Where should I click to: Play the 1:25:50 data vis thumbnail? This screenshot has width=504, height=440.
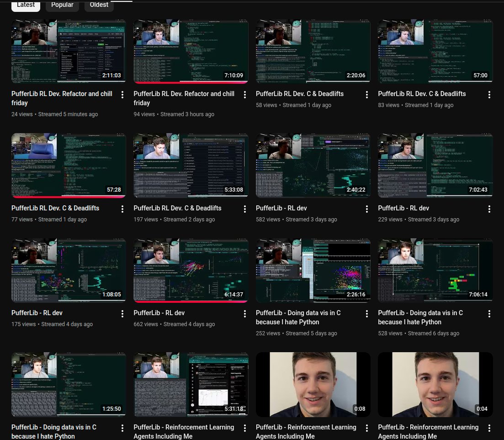pyautogui.click(x=69, y=384)
